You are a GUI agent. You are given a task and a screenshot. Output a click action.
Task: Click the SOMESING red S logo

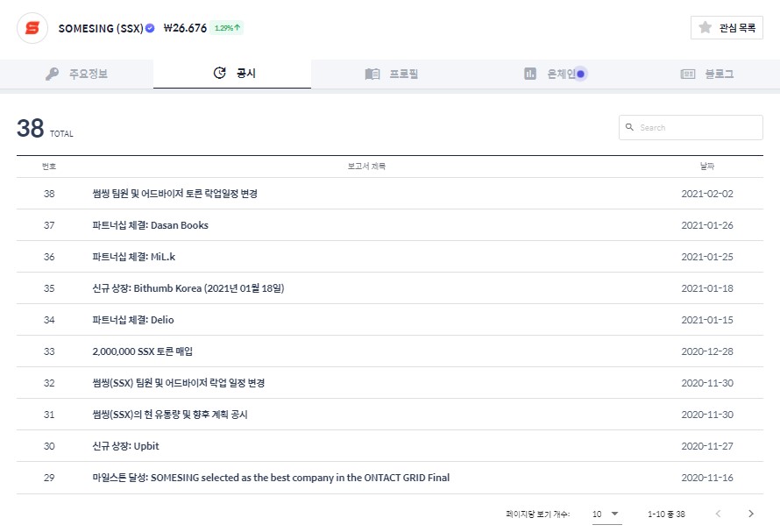[32, 28]
